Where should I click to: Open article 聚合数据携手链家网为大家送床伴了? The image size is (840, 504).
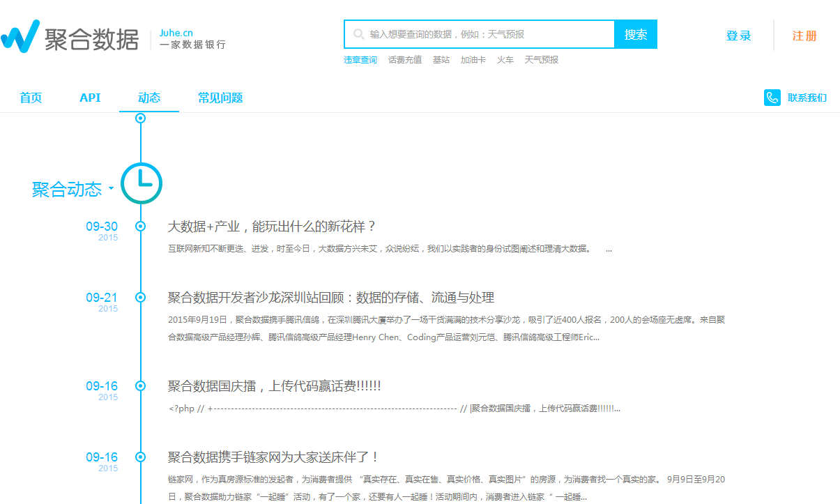pyautogui.click(x=273, y=457)
